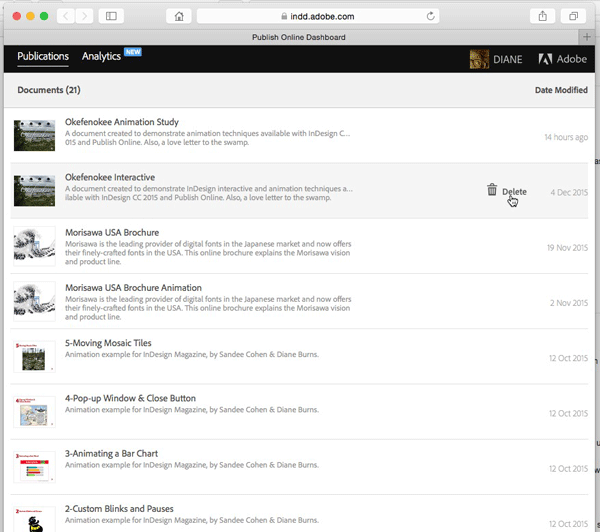Open 2-Custom Blinks and Pauses title
600x532 pixels.
pos(119,509)
